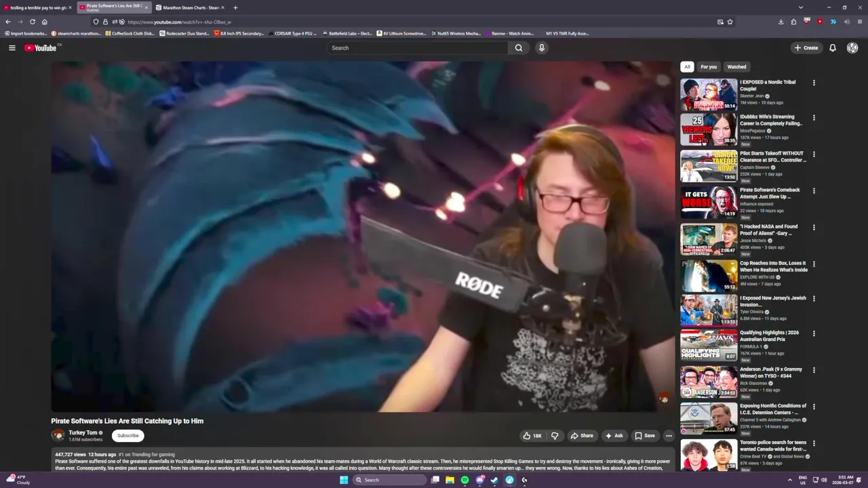Close the Pirate Software's Lies tab
The height and width of the screenshot is (488, 868).
tap(146, 7)
